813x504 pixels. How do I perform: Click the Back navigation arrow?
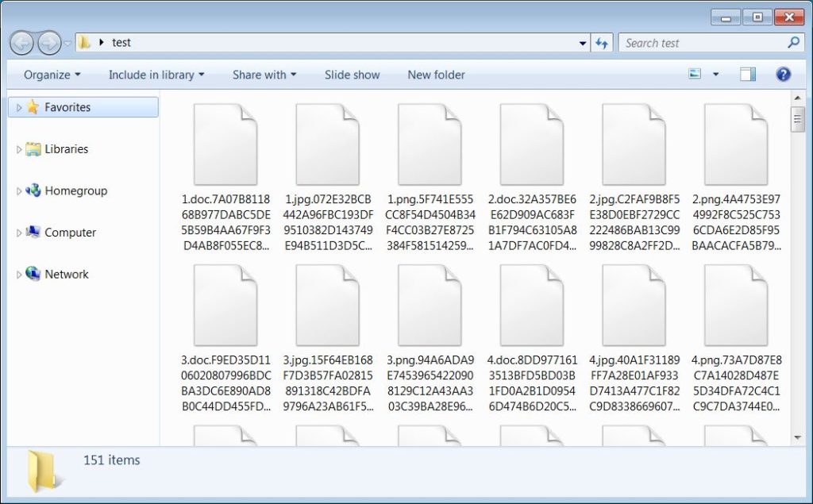point(21,43)
